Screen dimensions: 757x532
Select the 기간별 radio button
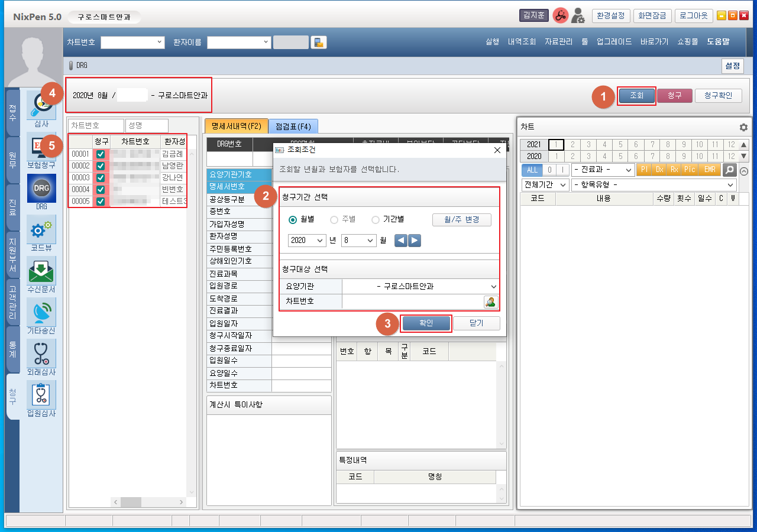(376, 220)
